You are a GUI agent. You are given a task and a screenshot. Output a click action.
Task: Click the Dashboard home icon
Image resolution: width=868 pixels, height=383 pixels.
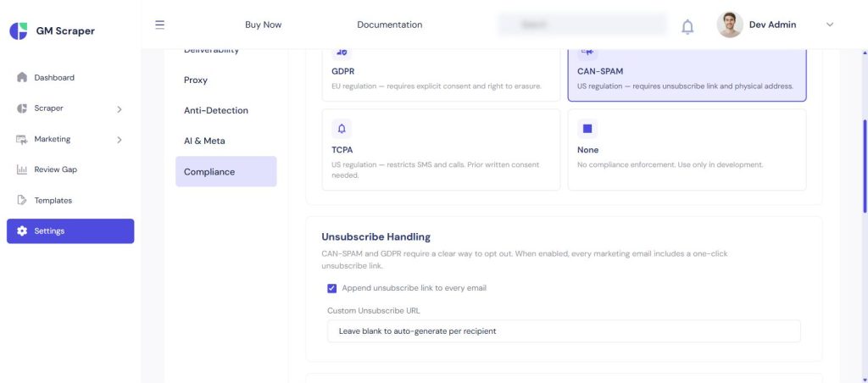[21, 77]
